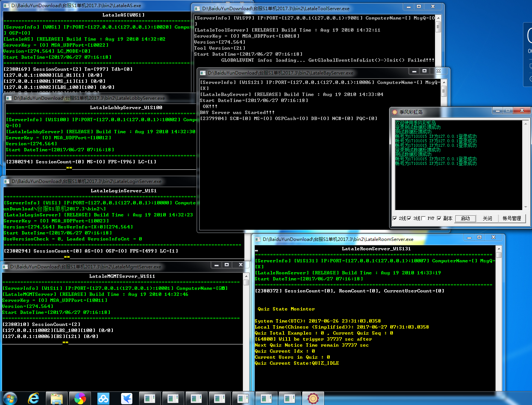Click the scrollbar thumb in LataleToolServer window

pos(438,27)
